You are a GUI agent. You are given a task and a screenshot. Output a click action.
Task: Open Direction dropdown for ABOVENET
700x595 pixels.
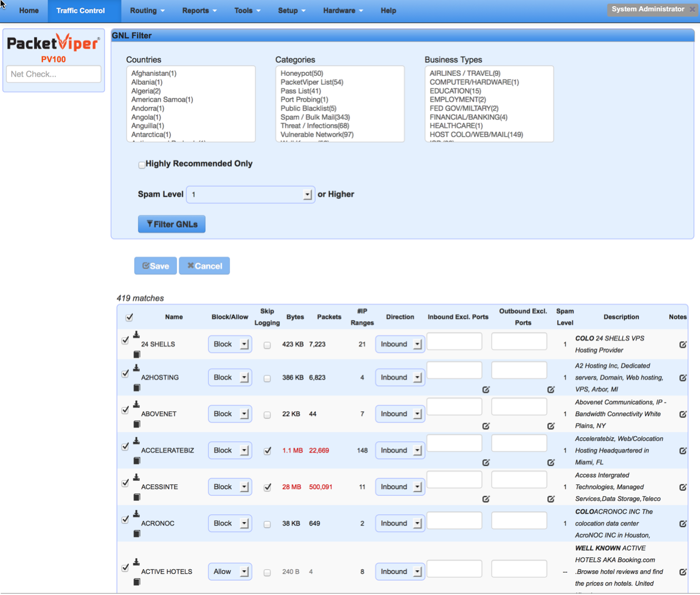400,414
